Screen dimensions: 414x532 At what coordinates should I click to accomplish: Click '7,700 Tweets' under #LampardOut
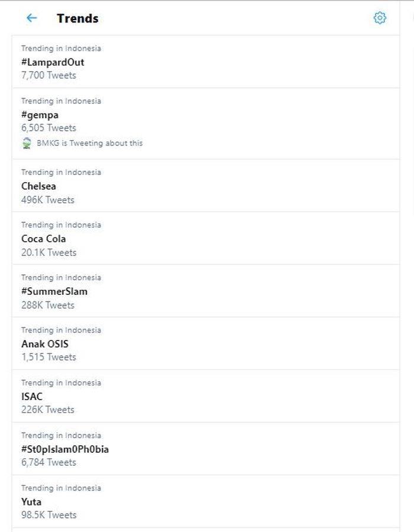click(48, 76)
